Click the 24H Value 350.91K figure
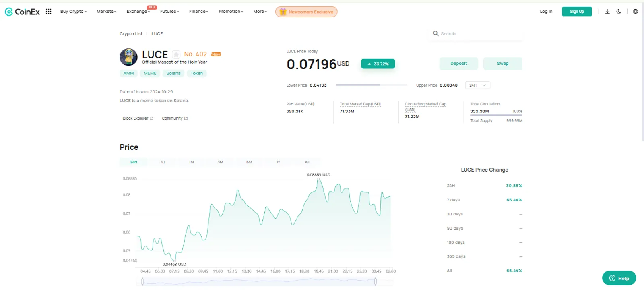The image size is (644, 304). click(295, 111)
